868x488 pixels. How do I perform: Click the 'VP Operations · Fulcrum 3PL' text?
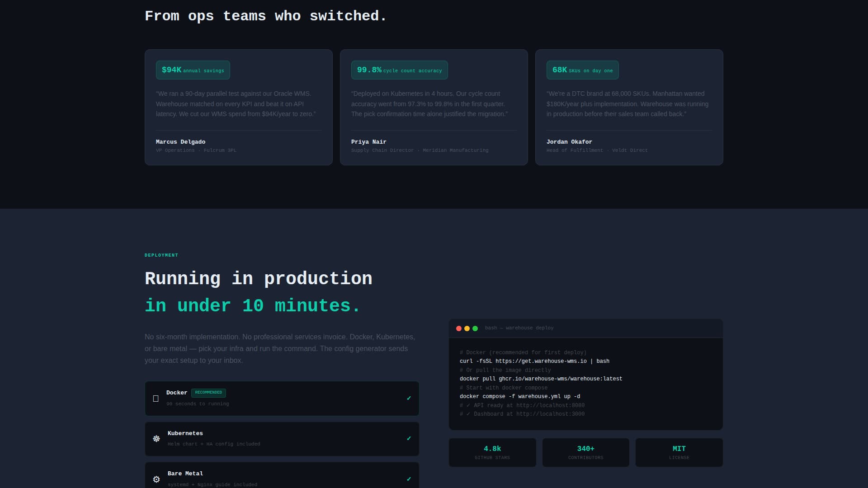coord(196,150)
